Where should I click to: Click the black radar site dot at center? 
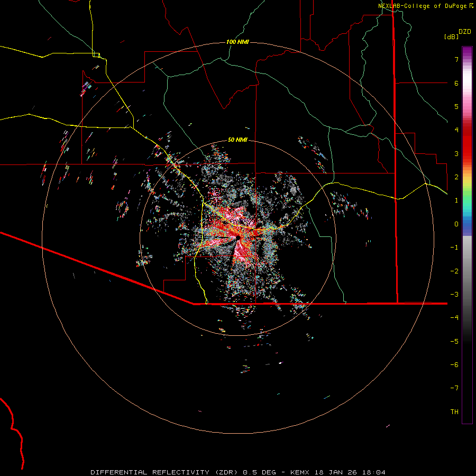click(x=237, y=237)
